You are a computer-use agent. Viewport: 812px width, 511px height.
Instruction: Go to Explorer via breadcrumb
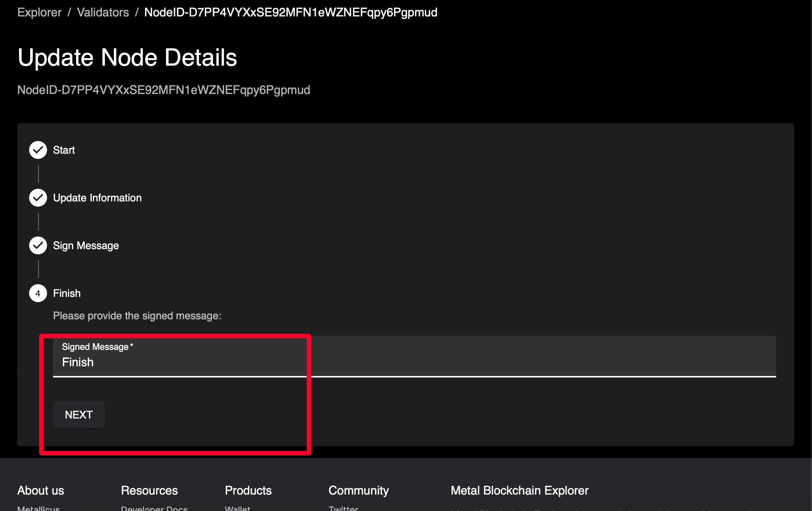39,12
